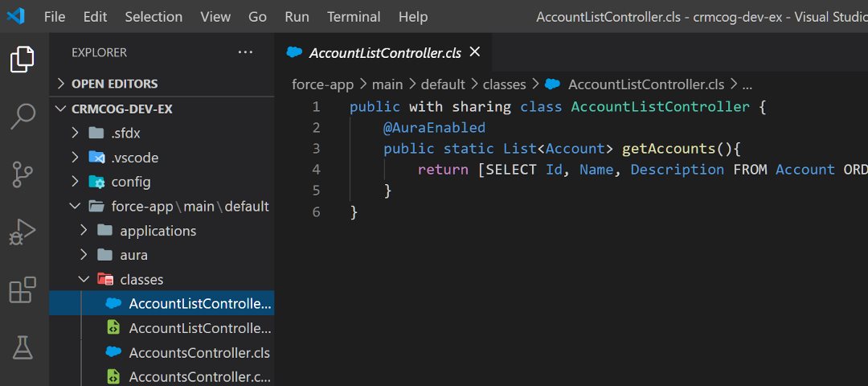Click the SELECT keyword on line 4

point(511,170)
